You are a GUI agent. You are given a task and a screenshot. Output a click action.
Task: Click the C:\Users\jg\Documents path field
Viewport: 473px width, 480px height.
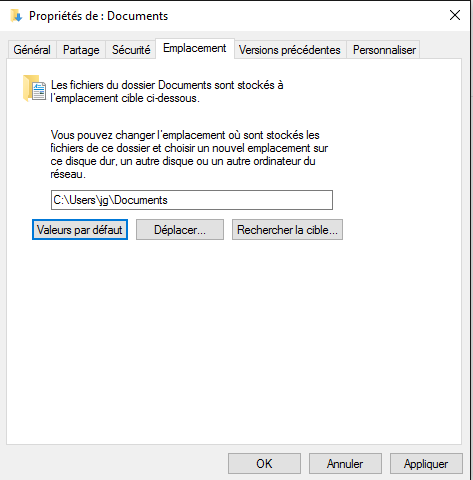click(x=192, y=200)
